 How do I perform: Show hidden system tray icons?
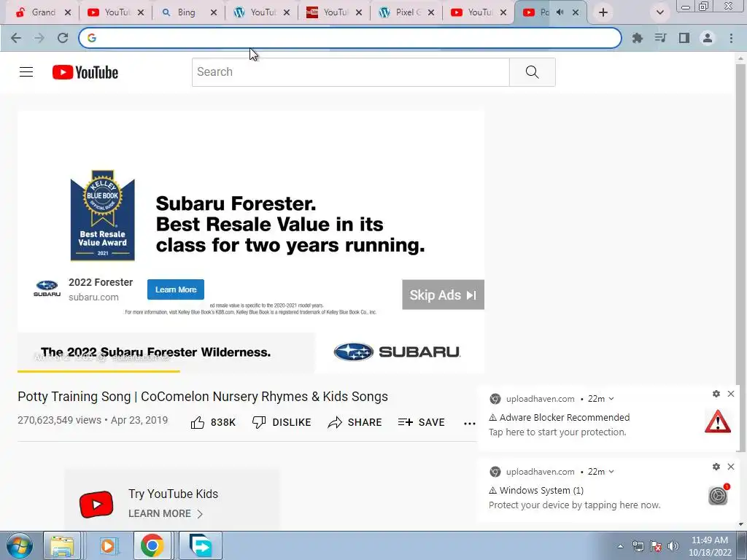(620, 546)
